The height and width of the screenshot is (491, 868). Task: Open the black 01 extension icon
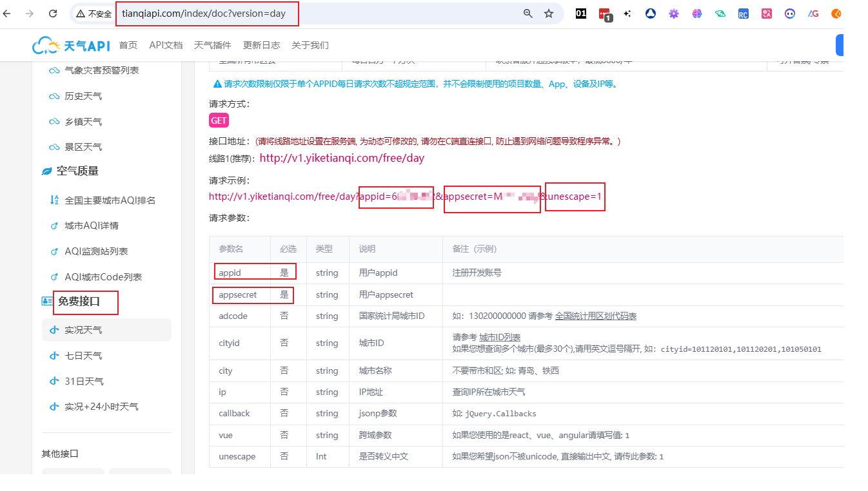tap(581, 14)
